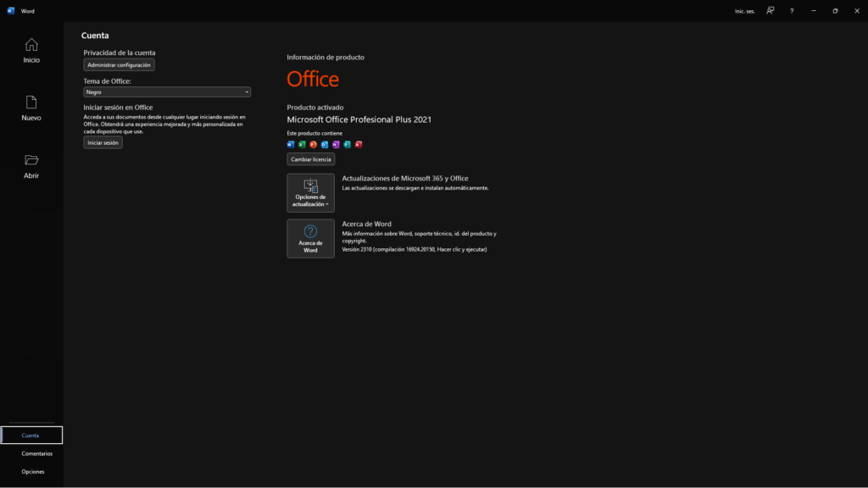
Task: Open the Acerca de Word button
Action: tap(310, 239)
